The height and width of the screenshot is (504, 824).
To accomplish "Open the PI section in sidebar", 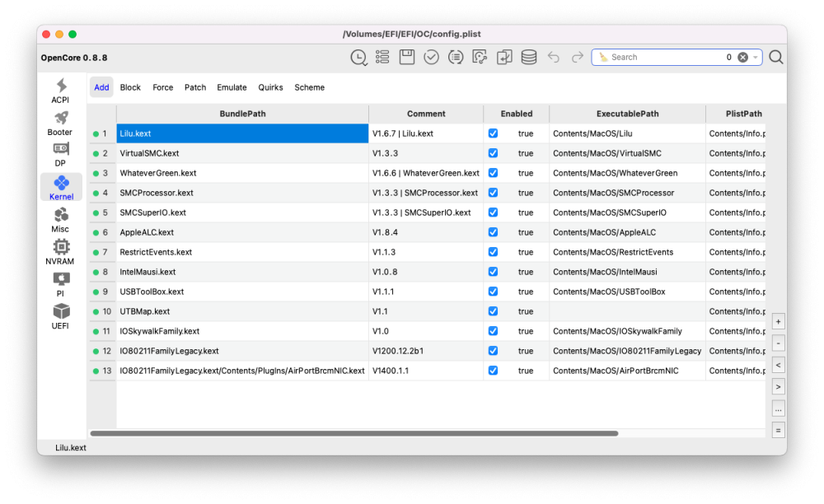I will (x=60, y=284).
